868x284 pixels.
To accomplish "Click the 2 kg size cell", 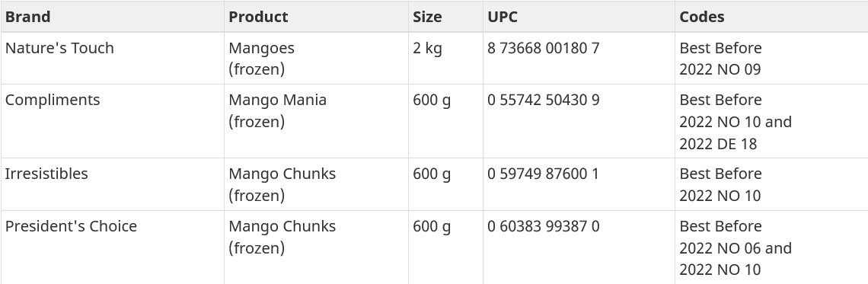I will coord(445,58).
